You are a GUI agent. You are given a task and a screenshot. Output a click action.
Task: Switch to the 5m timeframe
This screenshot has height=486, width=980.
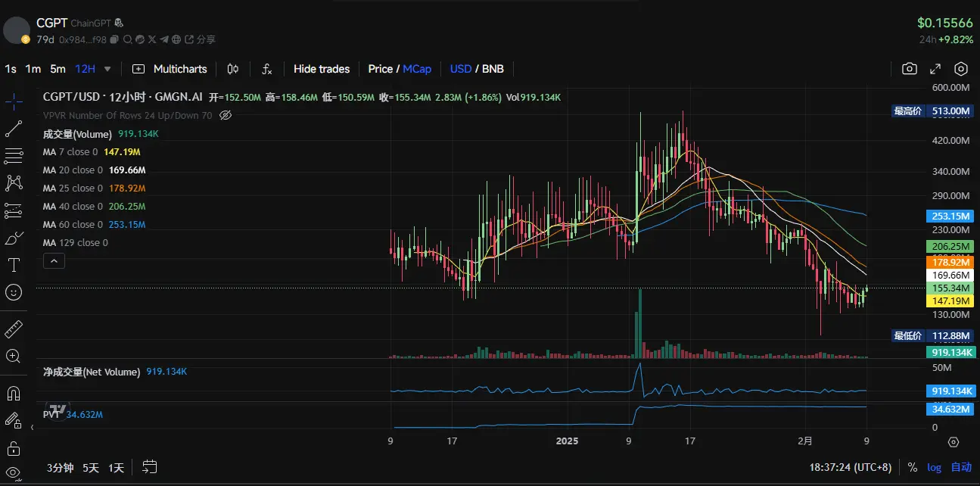coord(58,69)
